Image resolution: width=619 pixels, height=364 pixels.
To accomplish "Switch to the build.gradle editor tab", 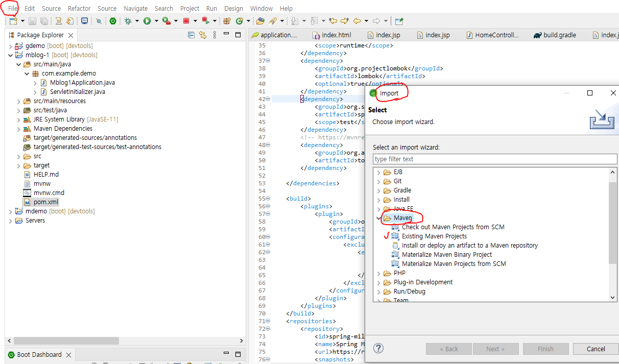I will click(555, 35).
